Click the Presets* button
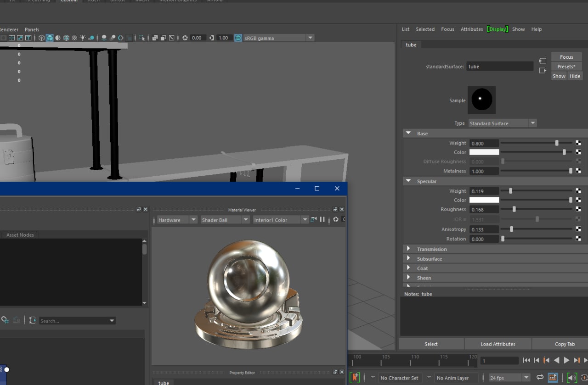This screenshot has height=385, width=588. [x=566, y=67]
